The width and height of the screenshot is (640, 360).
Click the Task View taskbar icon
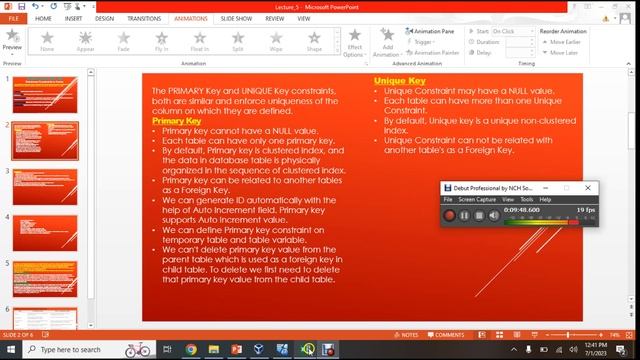click(x=167, y=349)
